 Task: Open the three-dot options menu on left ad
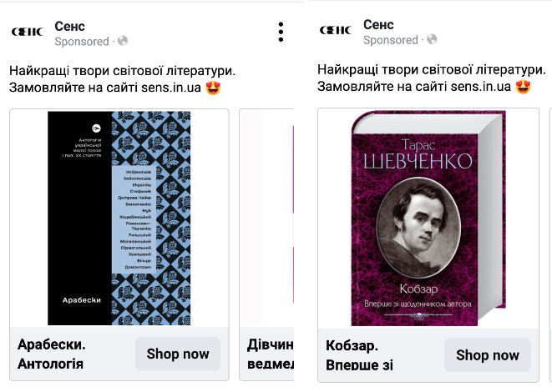tap(281, 33)
